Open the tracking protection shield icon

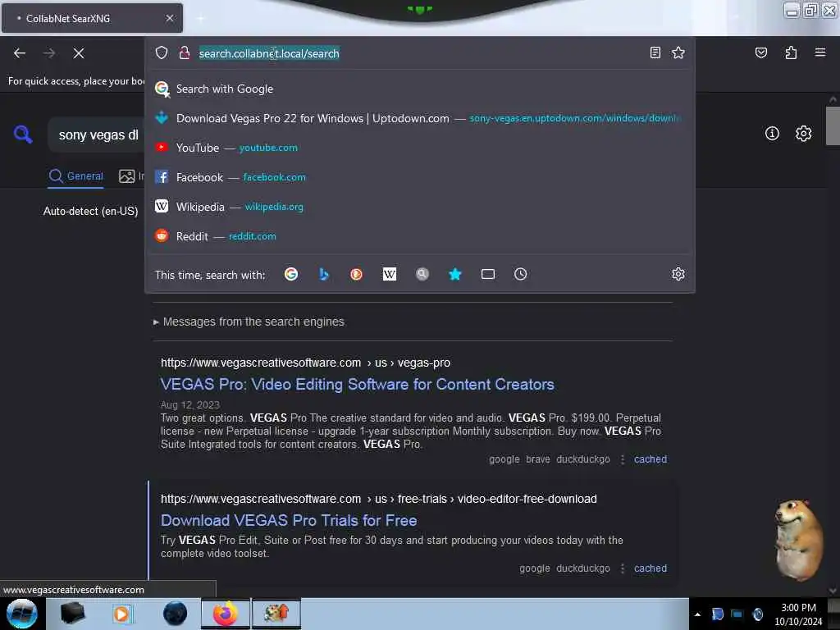(x=162, y=52)
